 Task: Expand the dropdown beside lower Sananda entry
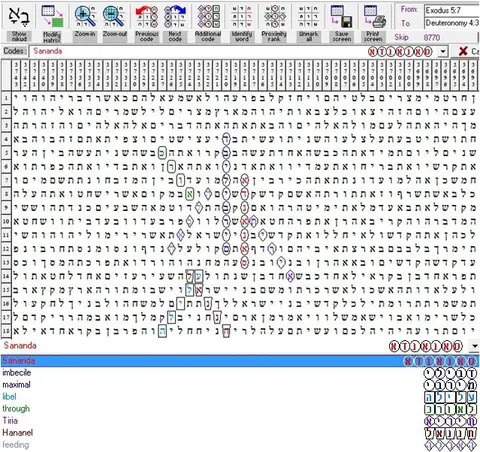(474, 346)
